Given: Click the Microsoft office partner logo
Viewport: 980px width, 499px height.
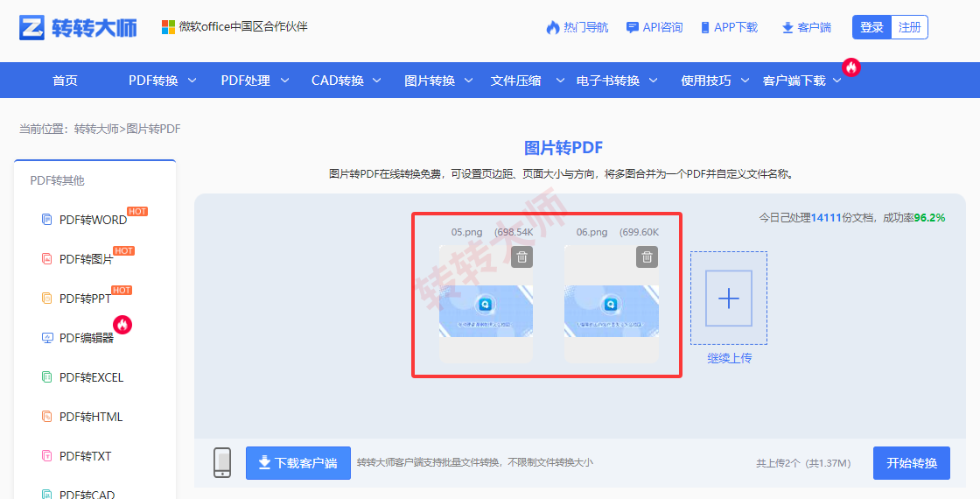Looking at the screenshot, I should tap(168, 27).
